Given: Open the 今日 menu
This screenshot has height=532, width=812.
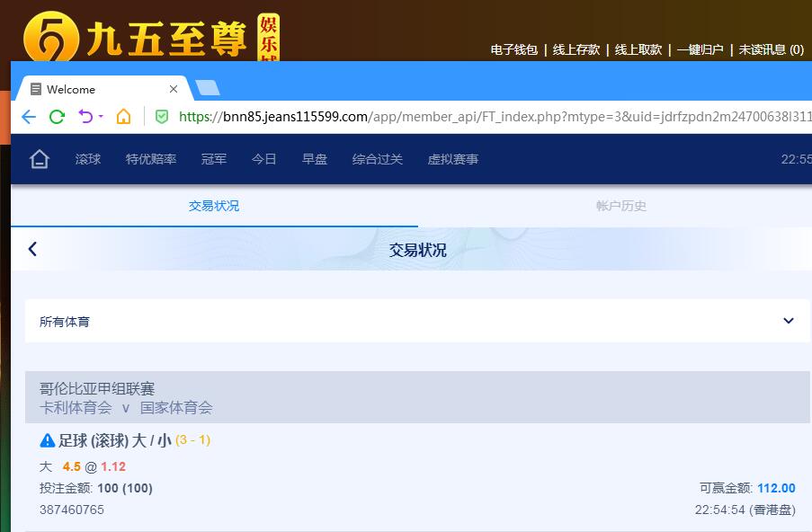Looking at the screenshot, I should (264, 159).
